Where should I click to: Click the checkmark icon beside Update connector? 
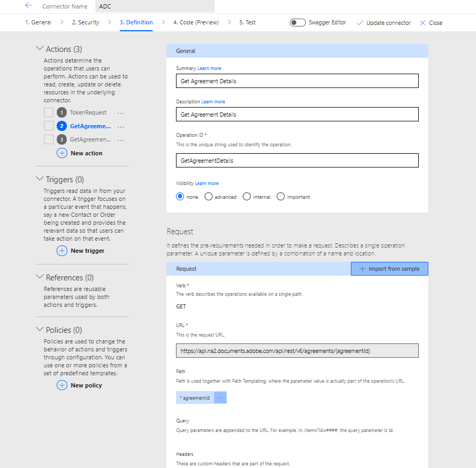361,23
